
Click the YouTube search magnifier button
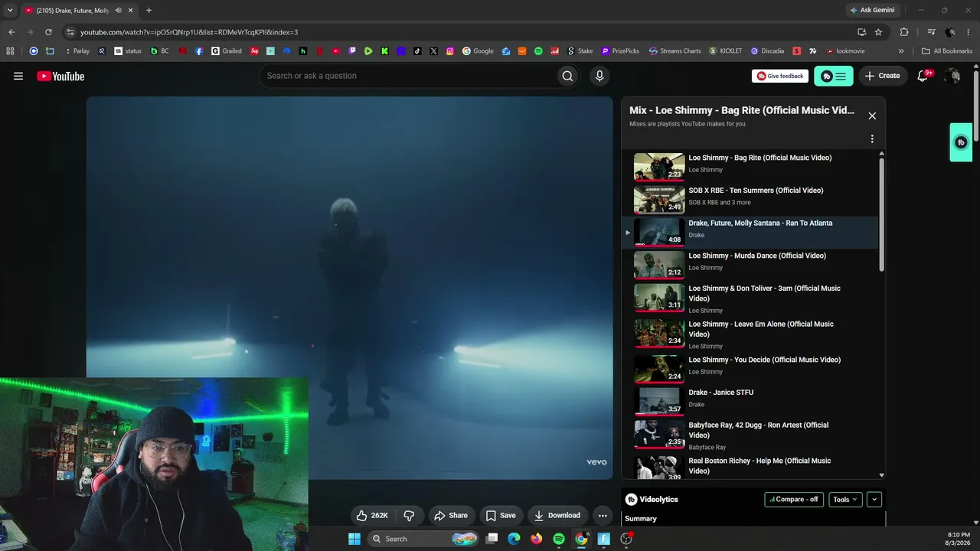point(567,76)
